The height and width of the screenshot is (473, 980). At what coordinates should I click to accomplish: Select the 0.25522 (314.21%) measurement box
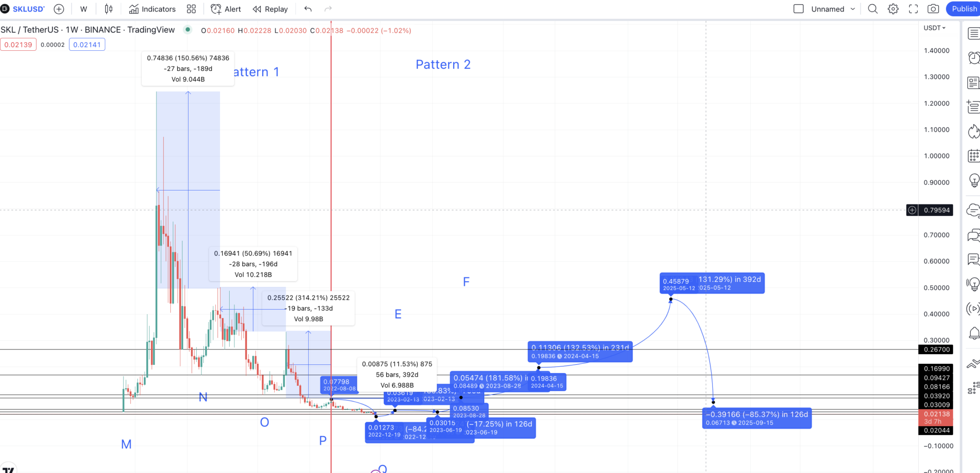point(309,308)
